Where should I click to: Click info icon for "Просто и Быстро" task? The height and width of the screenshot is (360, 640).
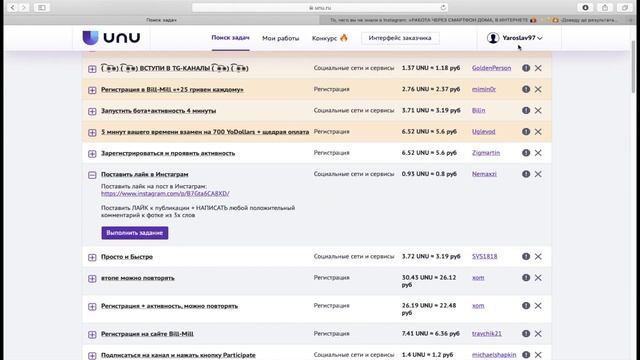[526, 256]
